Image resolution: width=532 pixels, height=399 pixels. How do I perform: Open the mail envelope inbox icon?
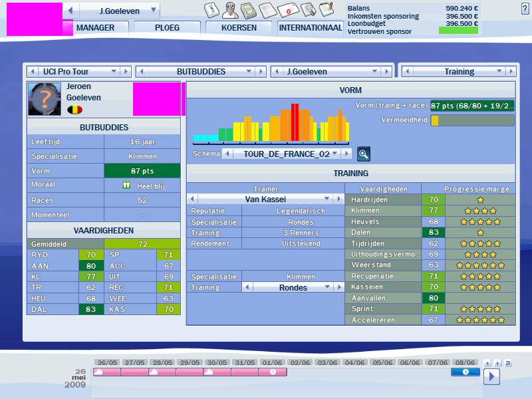coord(287,11)
